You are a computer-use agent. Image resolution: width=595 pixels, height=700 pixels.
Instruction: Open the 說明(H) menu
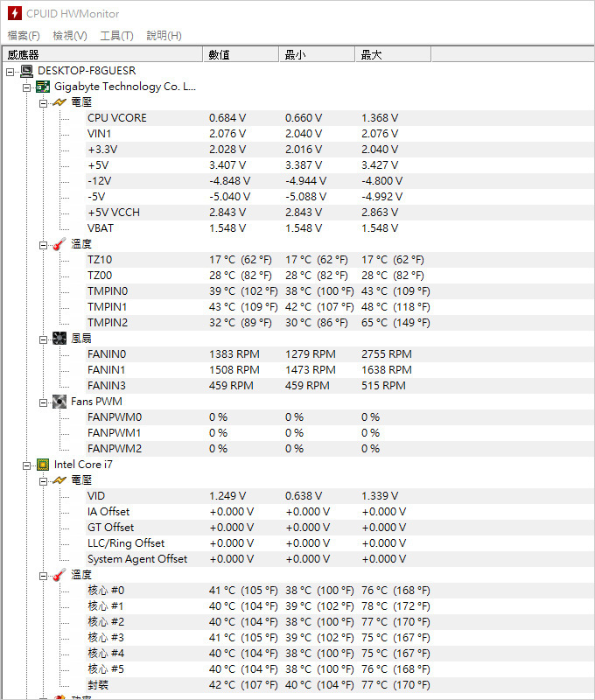(x=164, y=36)
